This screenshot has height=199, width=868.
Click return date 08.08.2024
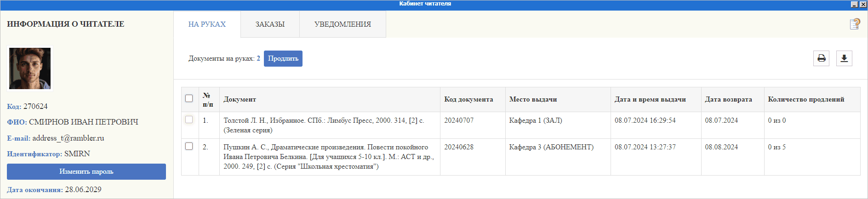[721, 147]
